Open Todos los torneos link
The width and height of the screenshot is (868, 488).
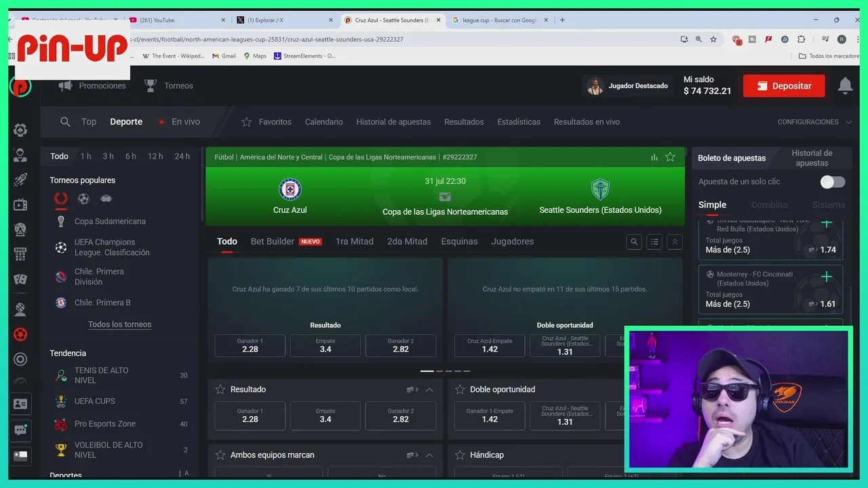pyautogui.click(x=119, y=325)
